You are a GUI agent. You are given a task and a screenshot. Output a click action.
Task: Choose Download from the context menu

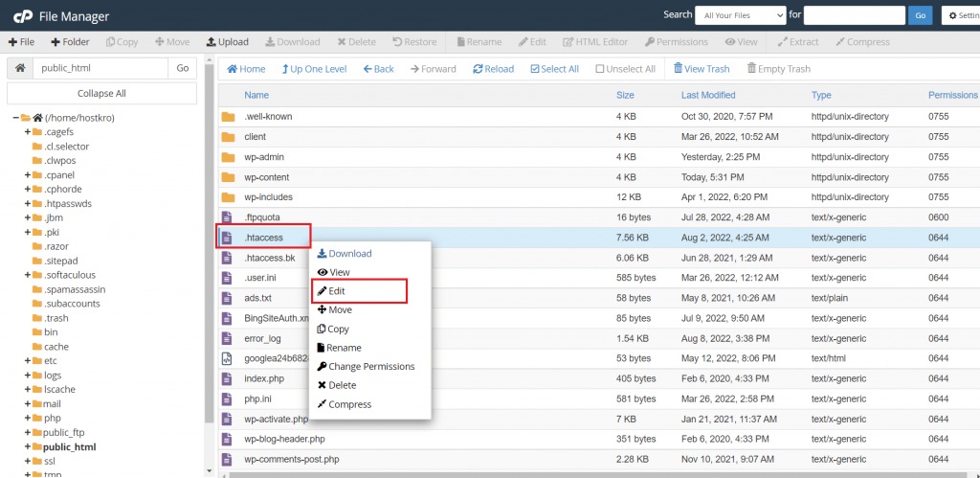tap(345, 254)
